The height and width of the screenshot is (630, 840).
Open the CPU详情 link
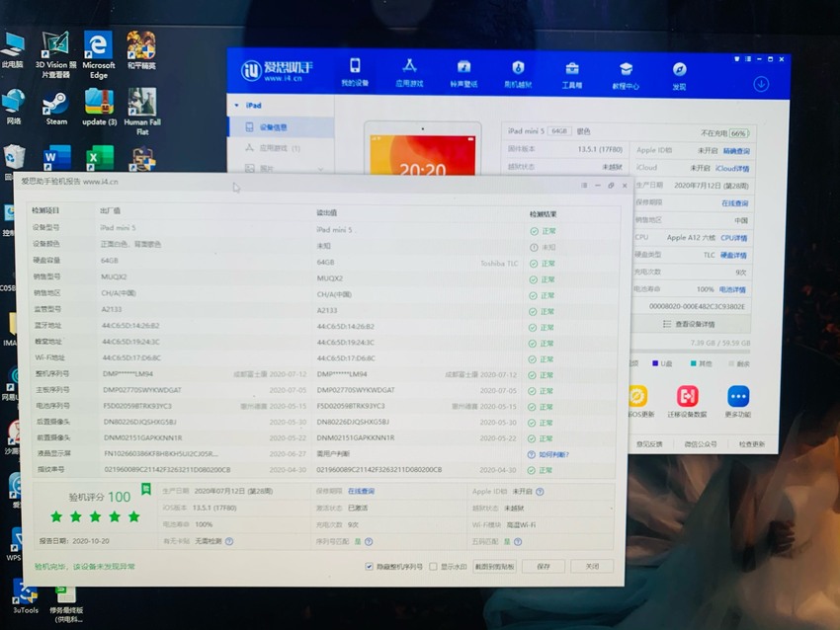[x=733, y=238]
